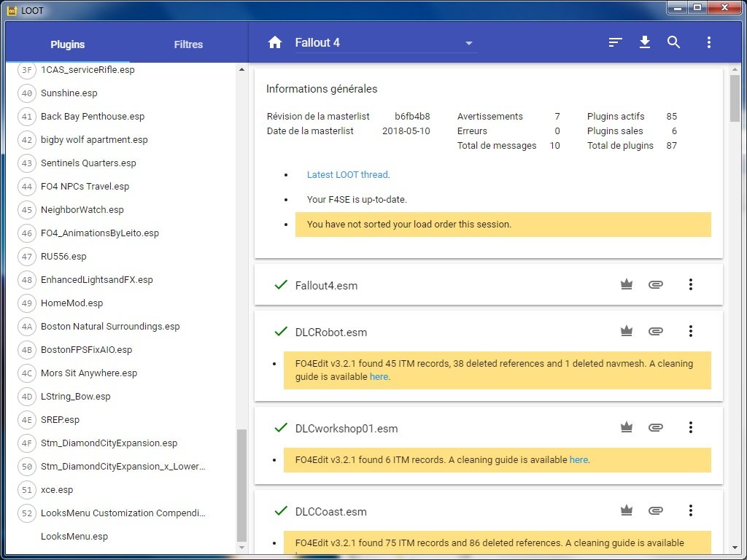Click green checkmark beside DLCCoast.esm

pyautogui.click(x=281, y=511)
